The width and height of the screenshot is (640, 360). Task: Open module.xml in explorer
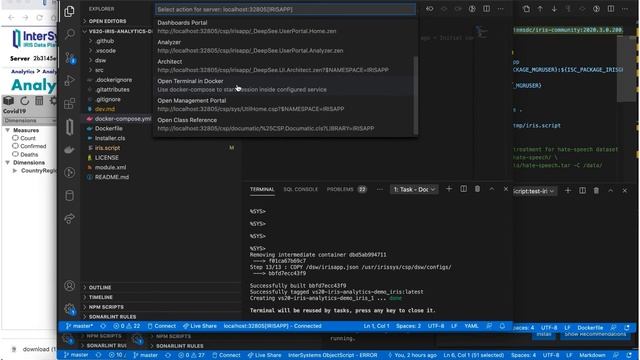110,167
